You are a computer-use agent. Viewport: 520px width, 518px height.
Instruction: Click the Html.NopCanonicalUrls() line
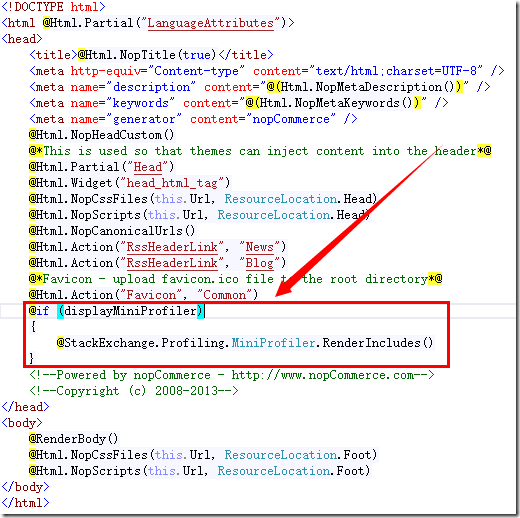[x=112, y=231]
